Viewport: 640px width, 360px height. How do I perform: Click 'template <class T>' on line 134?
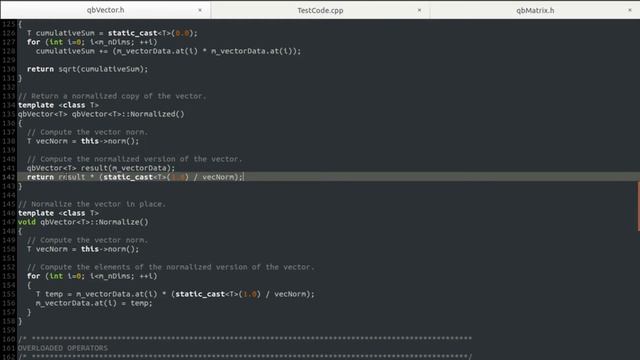(x=58, y=105)
